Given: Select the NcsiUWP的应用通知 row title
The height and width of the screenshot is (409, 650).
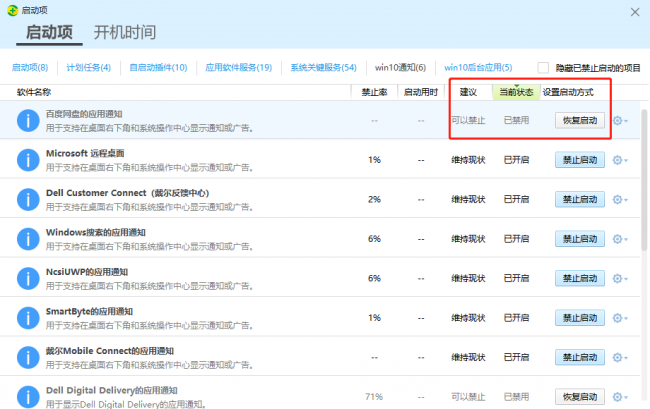Looking at the screenshot, I should click(x=87, y=272).
